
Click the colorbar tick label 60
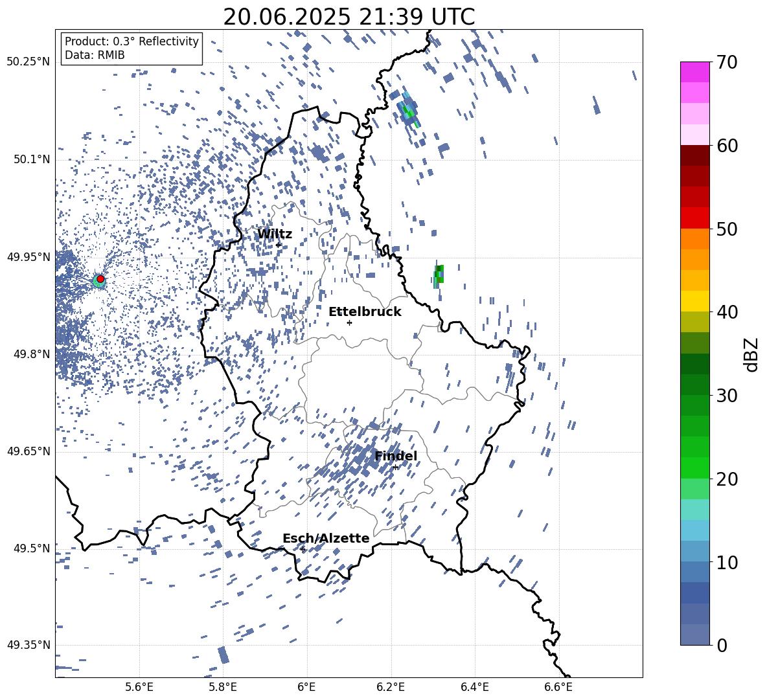[x=727, y=146]
